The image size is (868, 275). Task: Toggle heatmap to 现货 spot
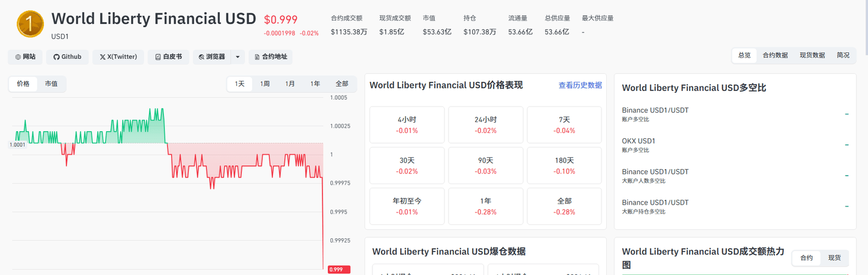(x=834, y=258)
